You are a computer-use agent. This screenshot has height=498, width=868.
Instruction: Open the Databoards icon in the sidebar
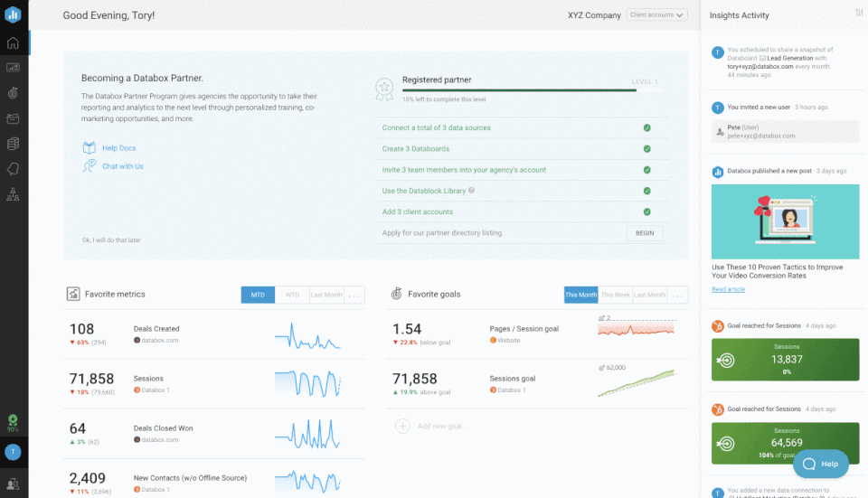click(x=13, y=67)
